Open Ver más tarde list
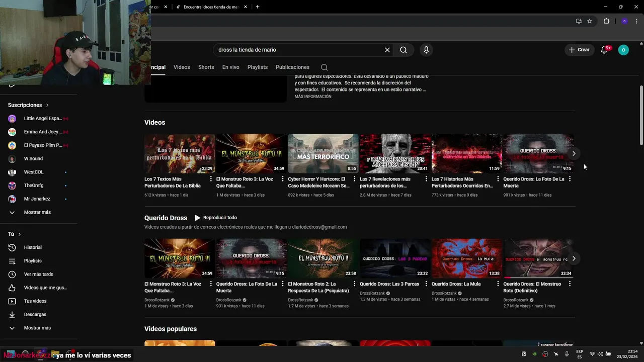Screen dimensions: 644x362 pos(39,275)
